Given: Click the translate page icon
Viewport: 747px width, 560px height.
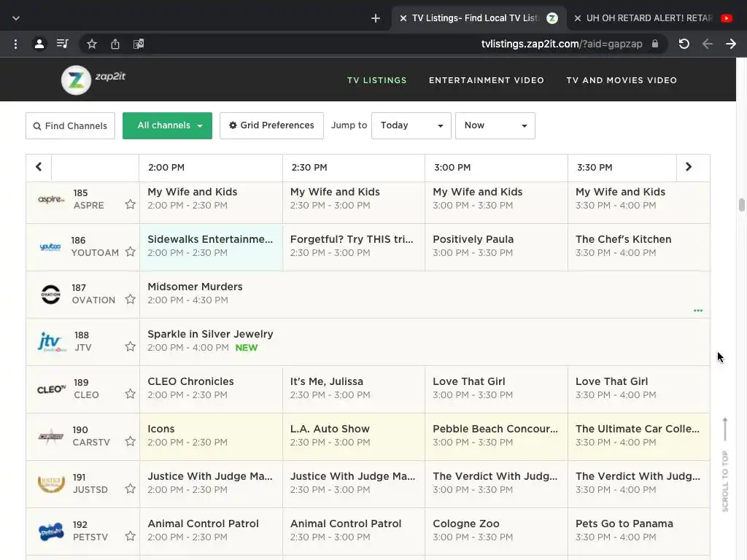Looking at the screenshot, I should (x=139, y=44).
